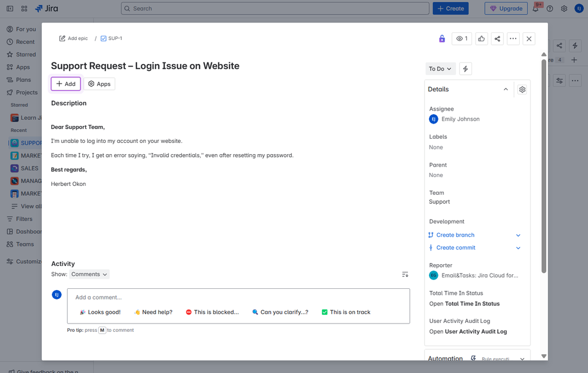Open the Show Comments dropdown
588x373 pixels.
coord(89,274)
